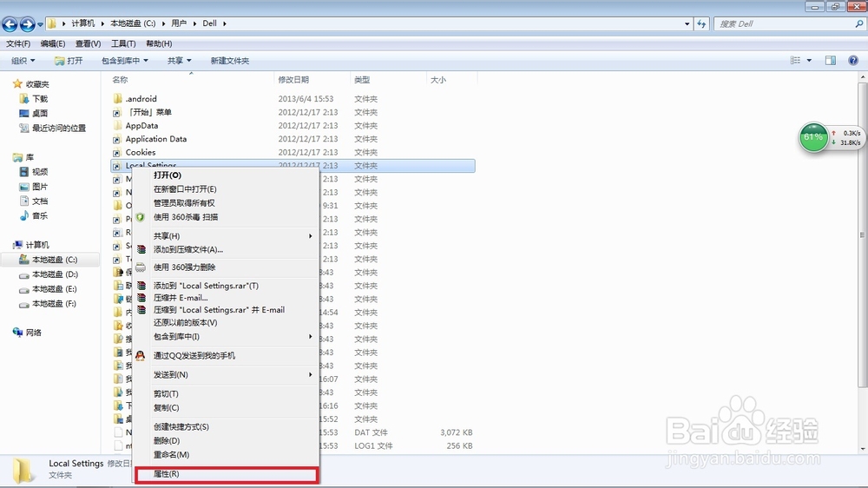Open 下载 in the favorites list

[x=34, y=99]
